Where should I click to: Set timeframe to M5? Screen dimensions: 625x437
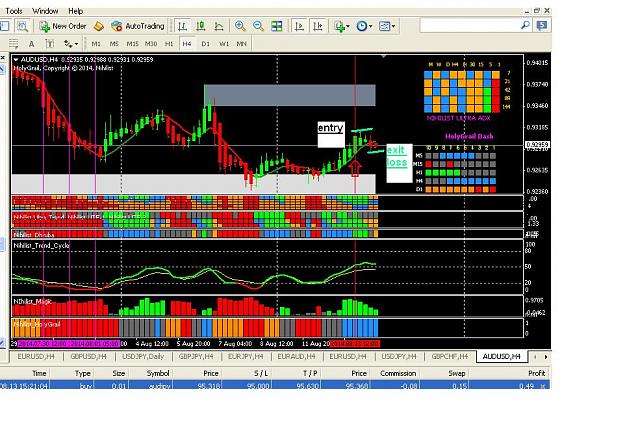tap(114, 44)
